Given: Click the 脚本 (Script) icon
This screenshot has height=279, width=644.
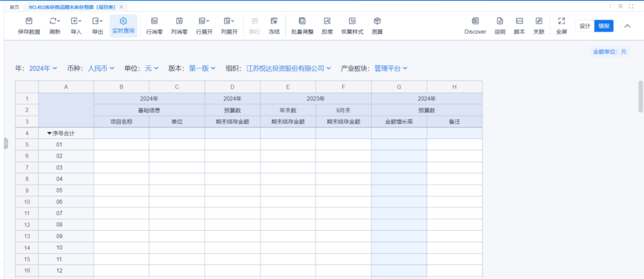Looking at the screenshot, I should pyautogui.click(x=519, y=26).
